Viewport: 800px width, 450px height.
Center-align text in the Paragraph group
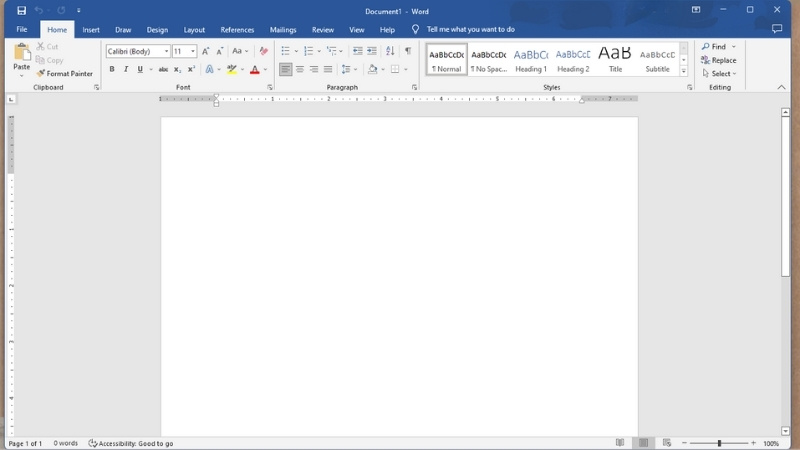[x=300, y=70]
